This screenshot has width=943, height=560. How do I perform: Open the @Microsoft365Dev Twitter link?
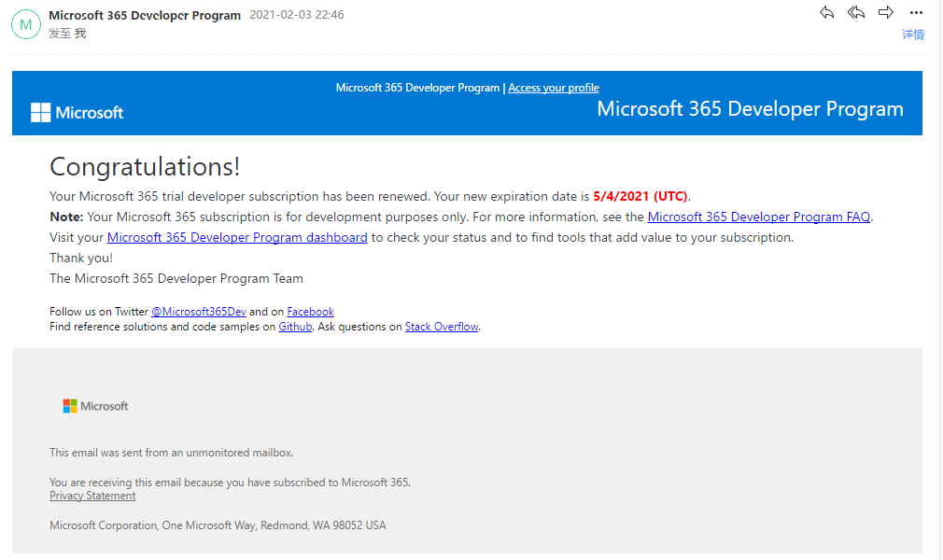(x=199, y=312)
